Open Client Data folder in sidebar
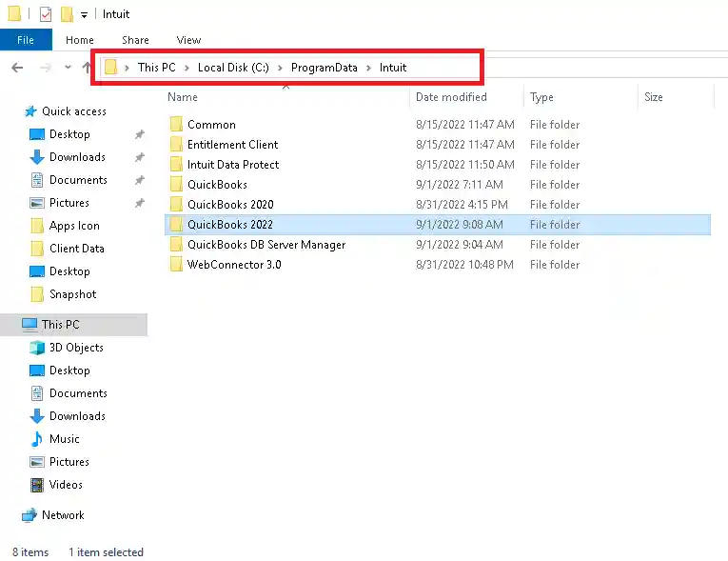Screen dimensions: 728x561 coord(77,249)
